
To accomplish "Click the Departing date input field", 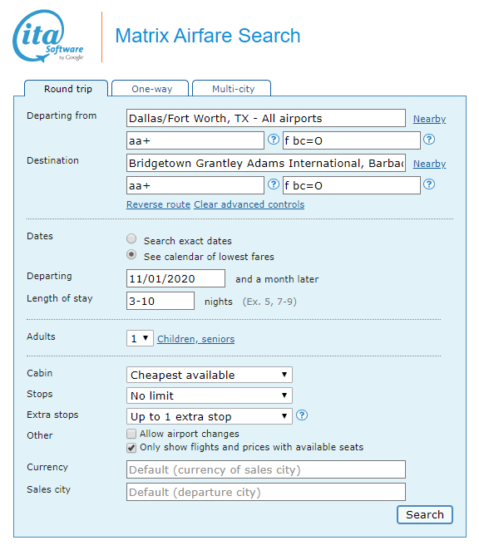I will [x=176, y=279].
